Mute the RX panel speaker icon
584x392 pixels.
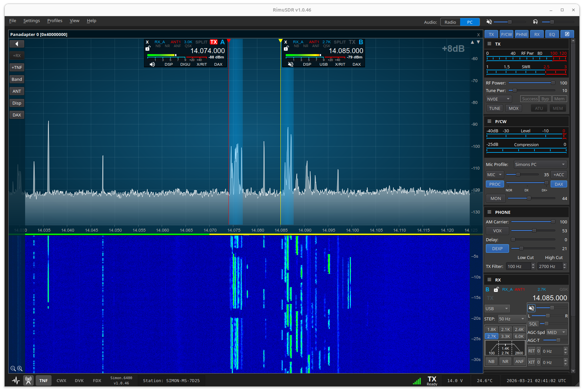(x=531, y=308)
